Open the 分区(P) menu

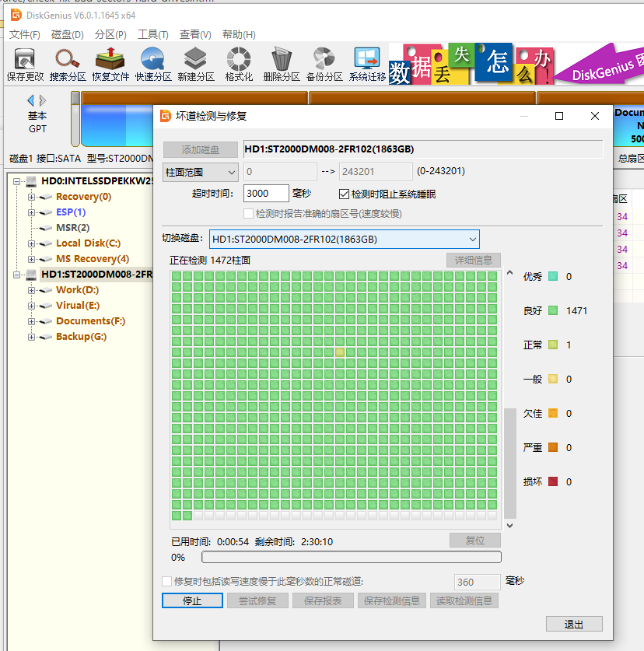110,34
